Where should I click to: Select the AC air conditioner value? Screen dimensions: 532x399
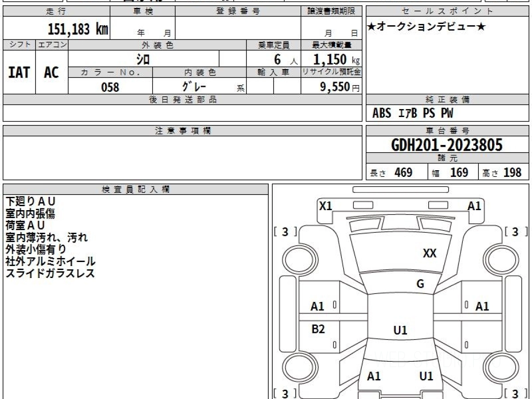[51, 72]
